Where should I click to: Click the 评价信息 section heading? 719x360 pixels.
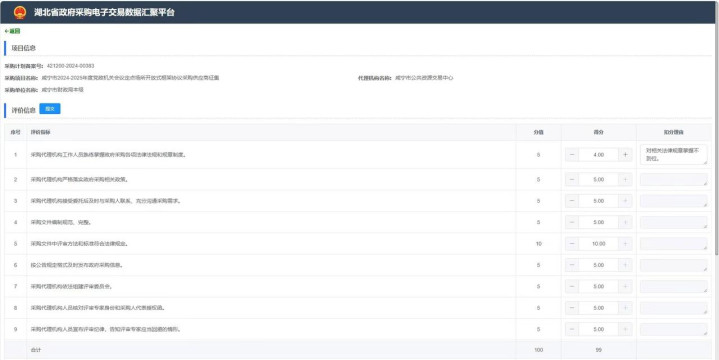tap(23, 110)
